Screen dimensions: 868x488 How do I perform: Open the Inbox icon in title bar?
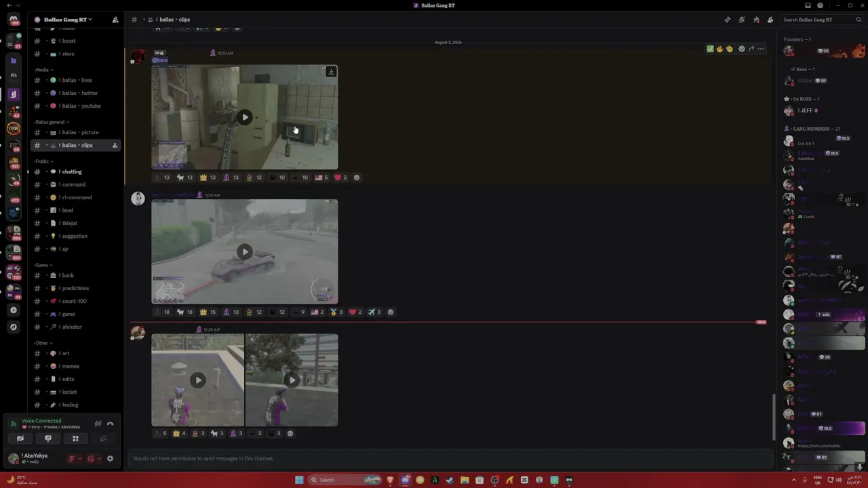click(808, 5)
